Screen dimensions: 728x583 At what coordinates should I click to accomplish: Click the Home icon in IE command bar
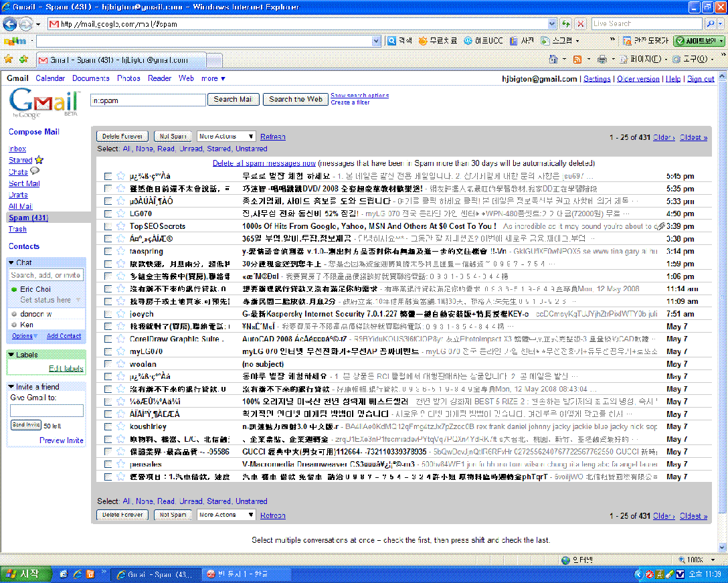point(553,60)
